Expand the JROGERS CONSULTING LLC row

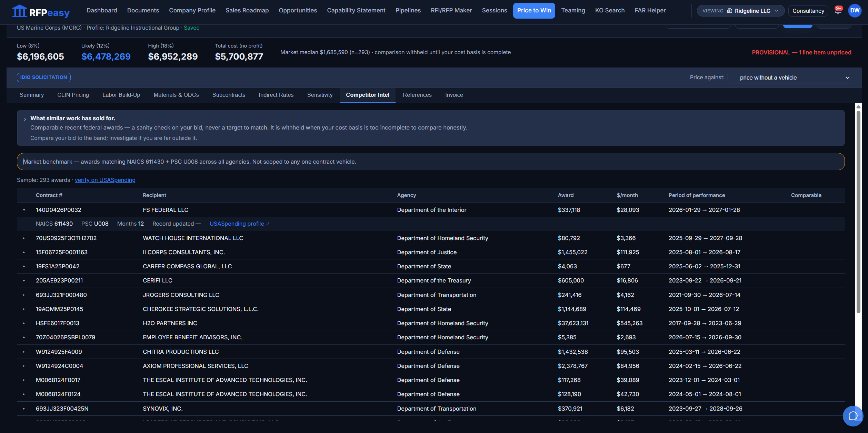pos(24,295)
